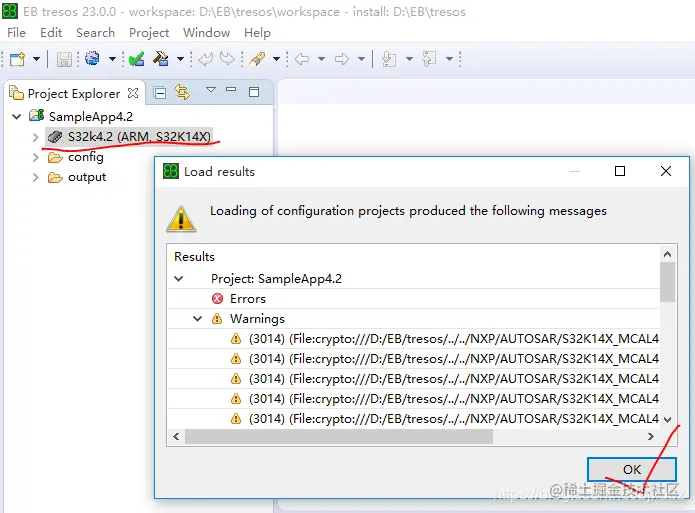The width and height of the screenshot is (695, 513).
Task: Select the output folder
Action: (87, 177)
